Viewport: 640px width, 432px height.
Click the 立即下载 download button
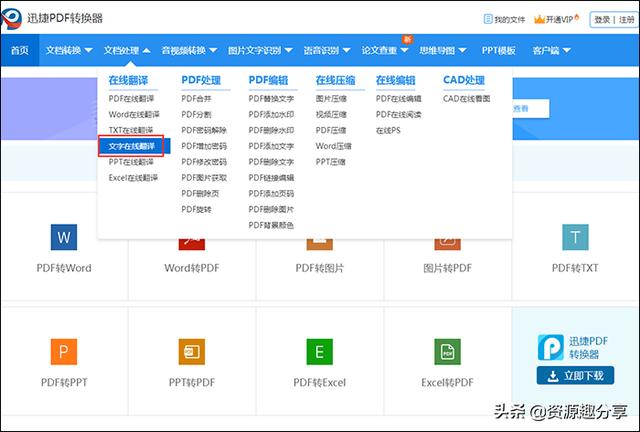(x=575, y=376)
